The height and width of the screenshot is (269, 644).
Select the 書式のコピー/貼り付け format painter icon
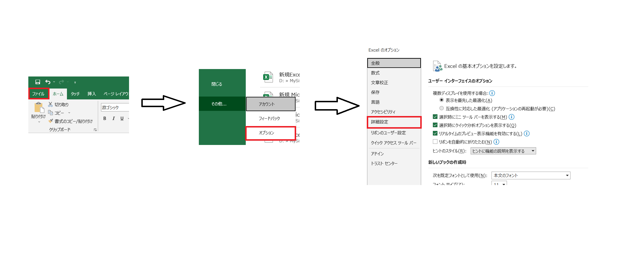click(x=50, y=121)
